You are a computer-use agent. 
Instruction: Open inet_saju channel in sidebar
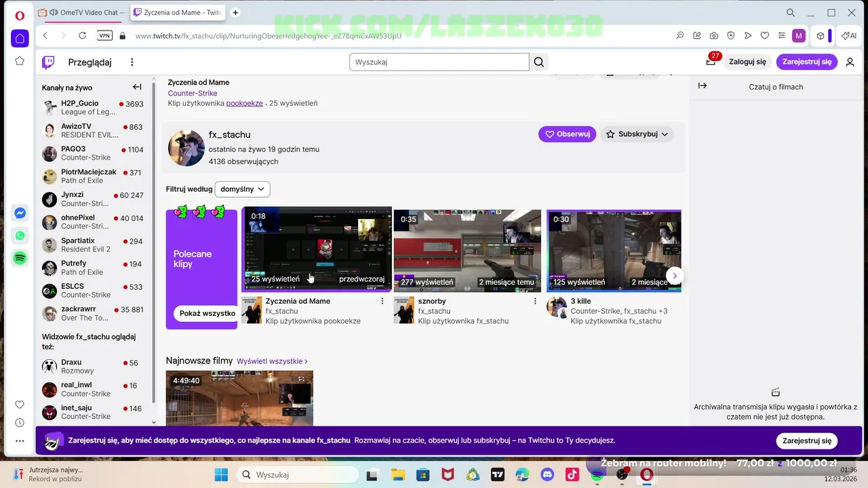coord(93,412)
